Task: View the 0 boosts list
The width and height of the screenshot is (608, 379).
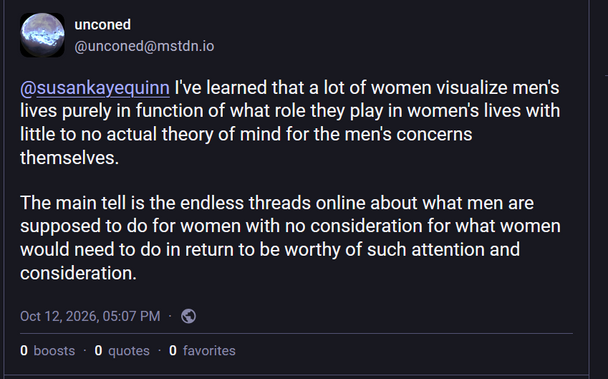Action: (47, 351)
